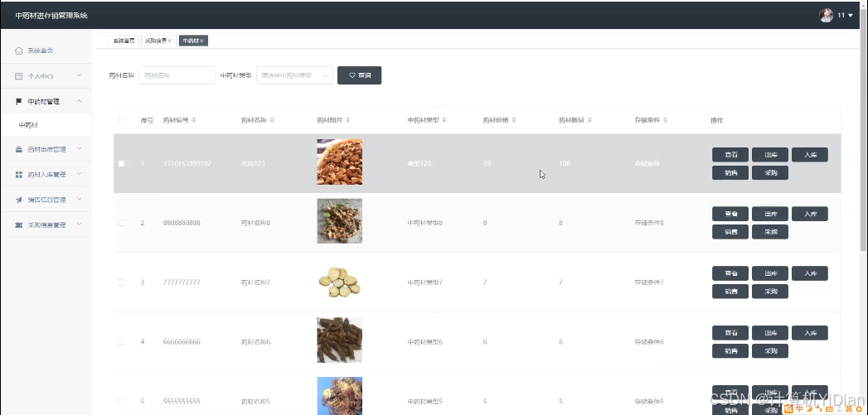The width and height of the screenshot is (868, 415).
Task: Click the user avatar in the top bar
Action: [x=826, y=16]
